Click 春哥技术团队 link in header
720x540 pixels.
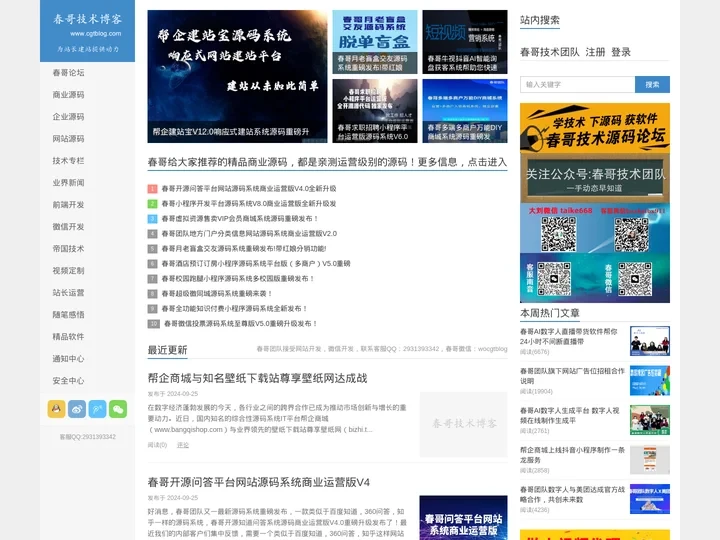coord(550,52)
